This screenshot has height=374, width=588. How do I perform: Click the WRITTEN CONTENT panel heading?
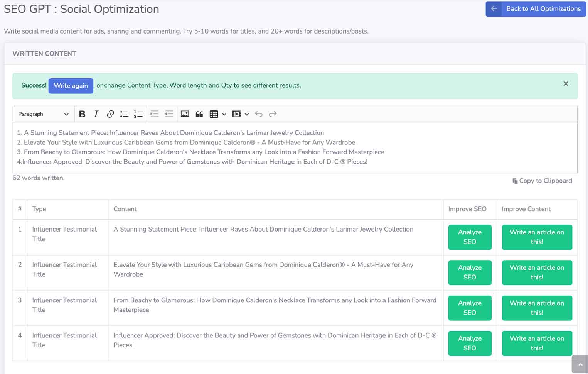(44, 54)
